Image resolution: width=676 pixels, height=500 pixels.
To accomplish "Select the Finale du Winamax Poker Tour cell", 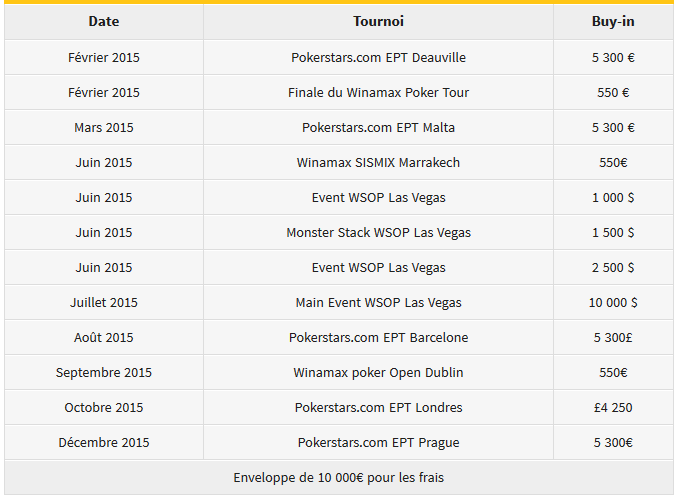I will pos(378,92).
